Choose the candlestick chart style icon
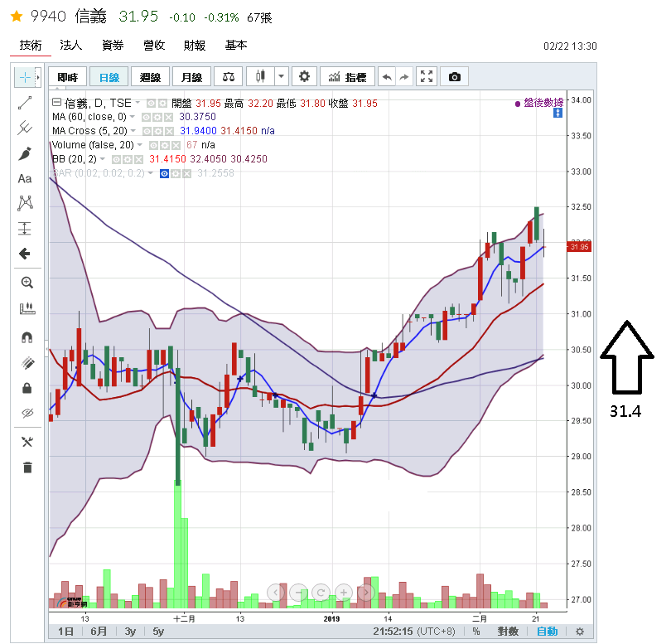The height and width of the screenshot is (644, 671). click(260, 77)
